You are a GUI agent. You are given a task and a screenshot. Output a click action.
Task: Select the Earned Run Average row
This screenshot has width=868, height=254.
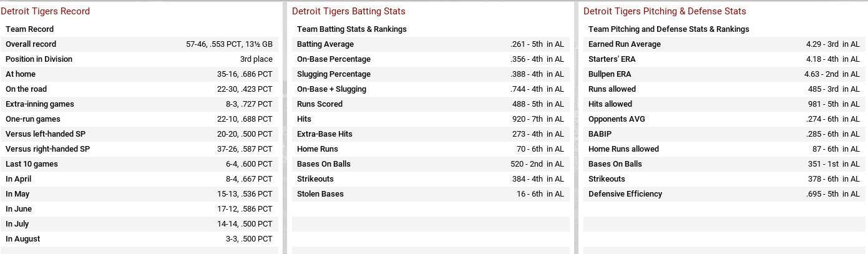point(724,44)
